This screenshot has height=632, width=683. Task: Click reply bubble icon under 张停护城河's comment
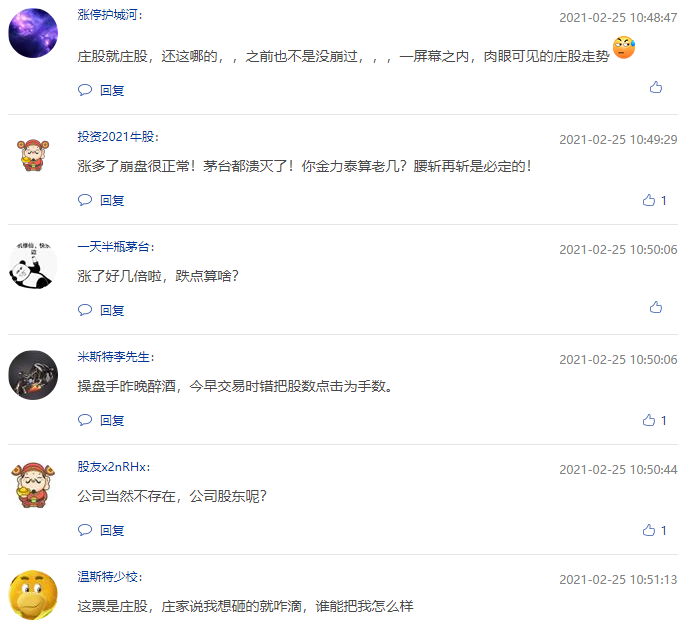click(x=85, y=90)
